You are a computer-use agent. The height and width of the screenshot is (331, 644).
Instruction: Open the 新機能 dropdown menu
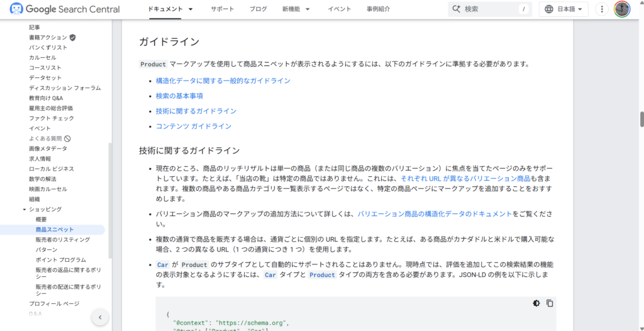point(296,9)
